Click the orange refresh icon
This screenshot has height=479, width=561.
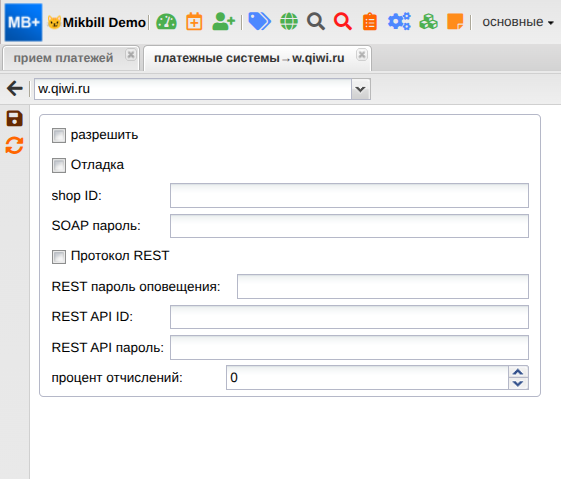(x=14, y=146)
